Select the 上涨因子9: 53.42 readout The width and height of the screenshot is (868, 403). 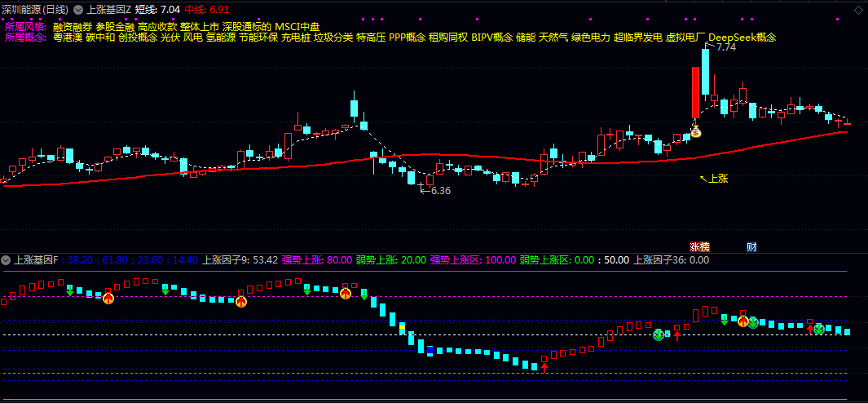pos(240,260)
